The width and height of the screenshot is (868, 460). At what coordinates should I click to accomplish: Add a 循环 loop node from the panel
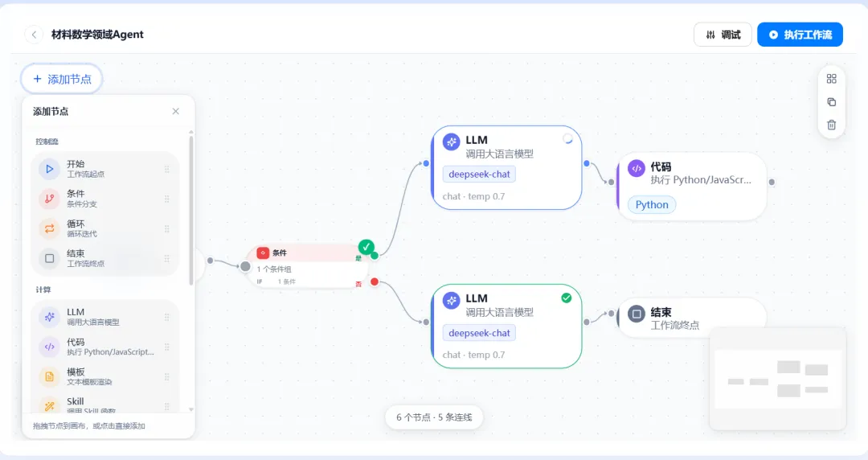(105, 228)
